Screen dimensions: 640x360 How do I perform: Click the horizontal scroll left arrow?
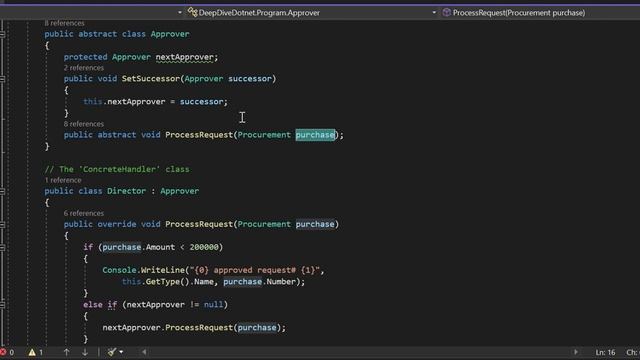pyautogui.click(x=144, y=352)
